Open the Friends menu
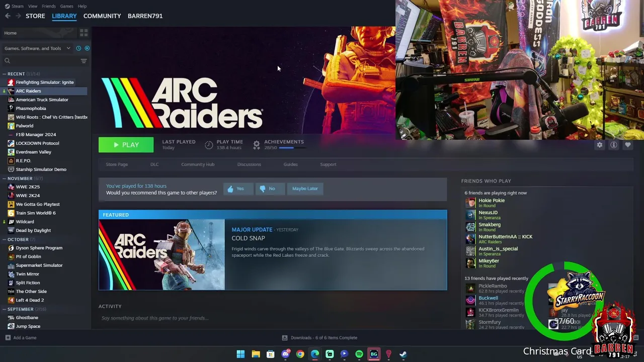 (x=49, y=6)
